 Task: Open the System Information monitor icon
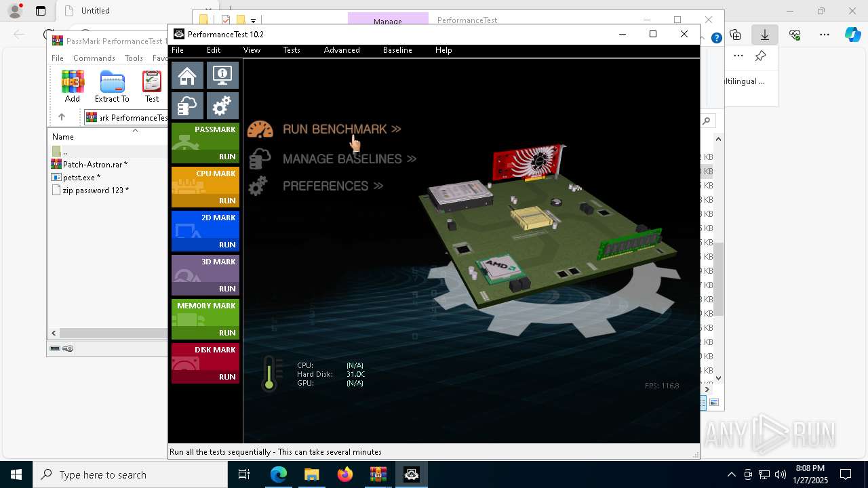(222, 75)
